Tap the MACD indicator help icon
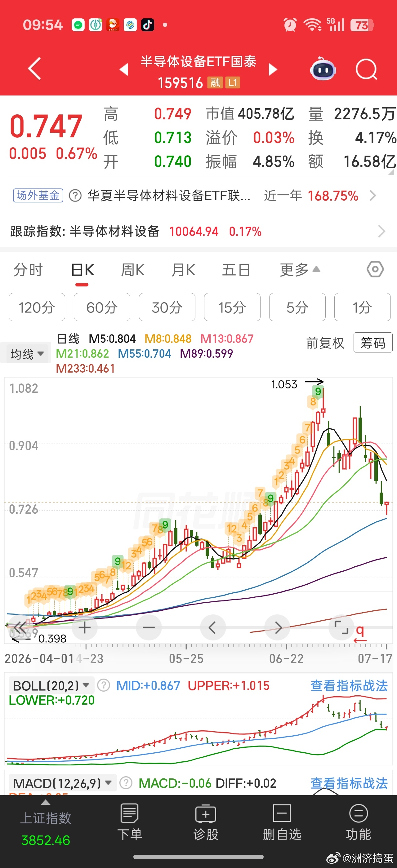397x868 pixels. 126,783
